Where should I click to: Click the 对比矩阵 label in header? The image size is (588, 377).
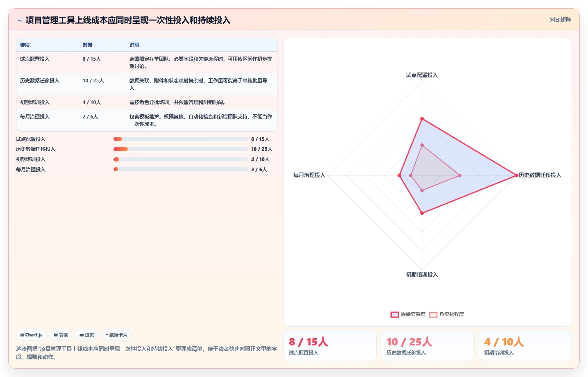pyautogui.click(x=560, y=20)
